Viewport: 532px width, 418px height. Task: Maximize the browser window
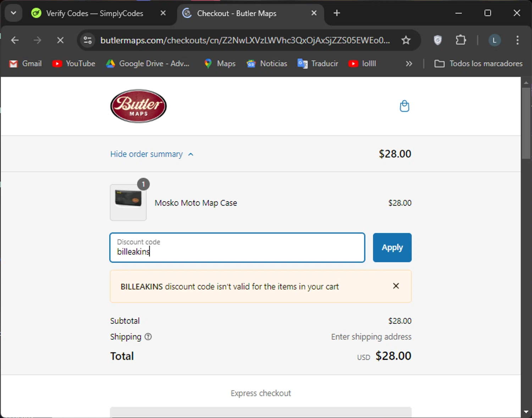[488, 13]
